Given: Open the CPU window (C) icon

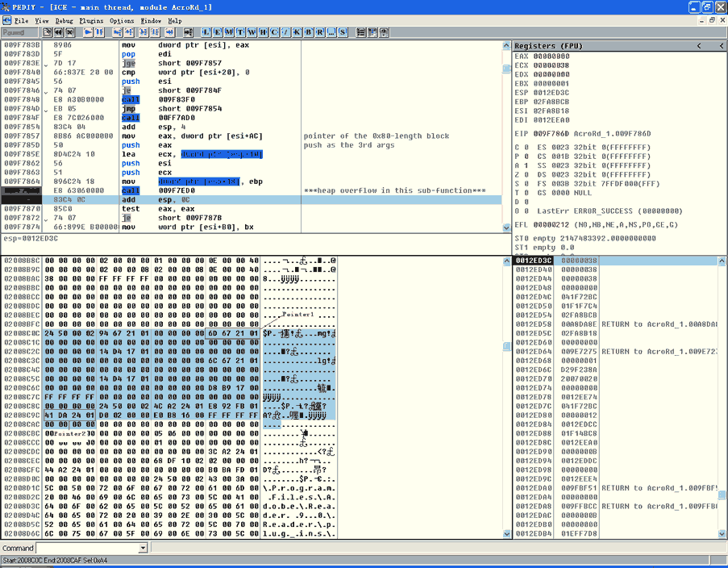Looking at the screenshot, I should point(274,32).
